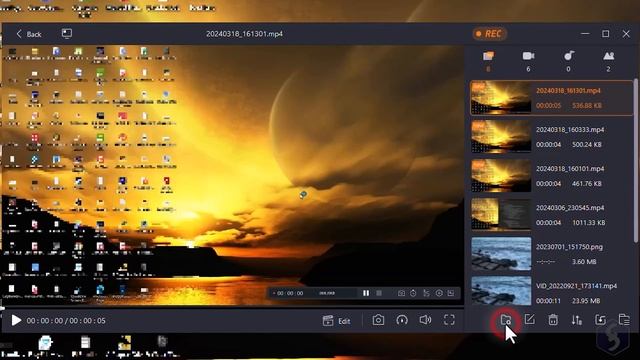Click the speaker volume icon
The width and height of the screenshot is (640, 360).
pyautogui.click(x=425, y=320)
